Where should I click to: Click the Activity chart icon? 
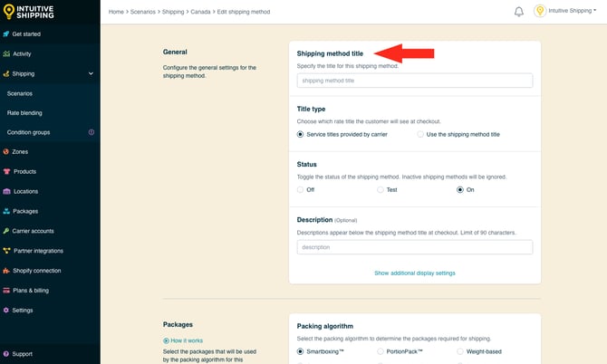6,53
